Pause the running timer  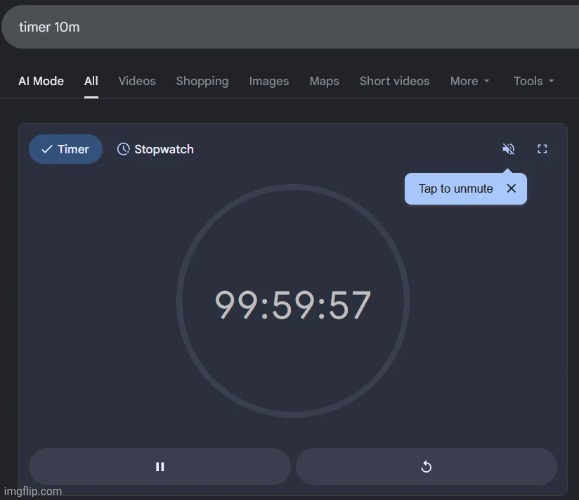(x=160, y=466)
